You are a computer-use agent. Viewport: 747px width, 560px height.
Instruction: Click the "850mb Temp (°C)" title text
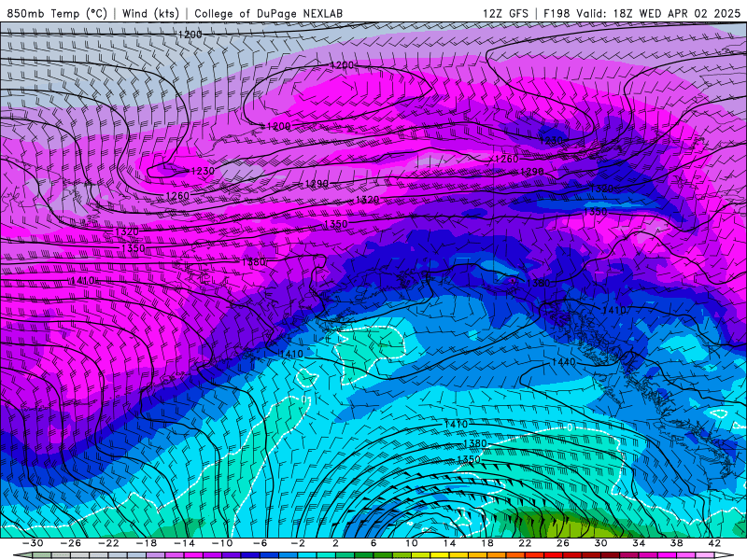(x=57, y=13)
